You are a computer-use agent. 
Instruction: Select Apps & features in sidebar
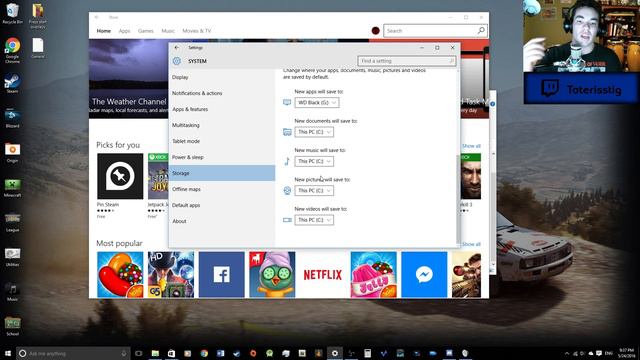coord(222,109)
